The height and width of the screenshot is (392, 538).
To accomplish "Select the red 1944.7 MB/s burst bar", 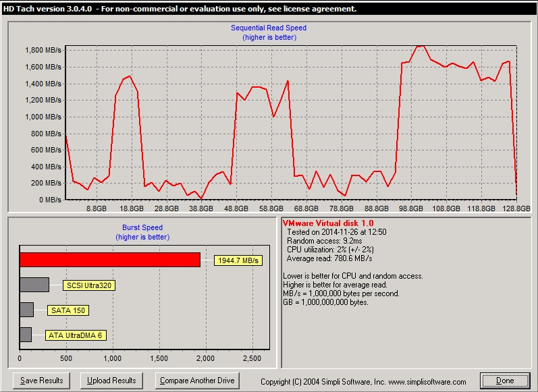I will [110, 260].
